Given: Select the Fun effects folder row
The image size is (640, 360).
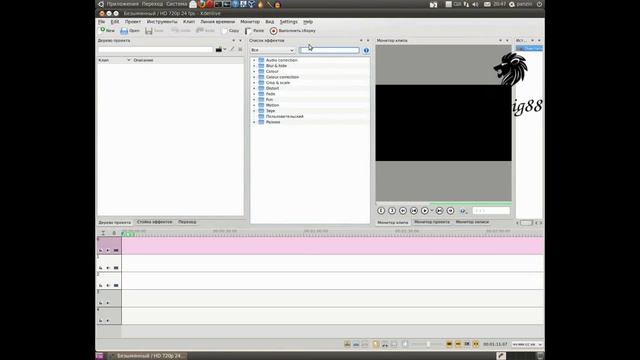Looking at the screenshot, I should point(310,100).
